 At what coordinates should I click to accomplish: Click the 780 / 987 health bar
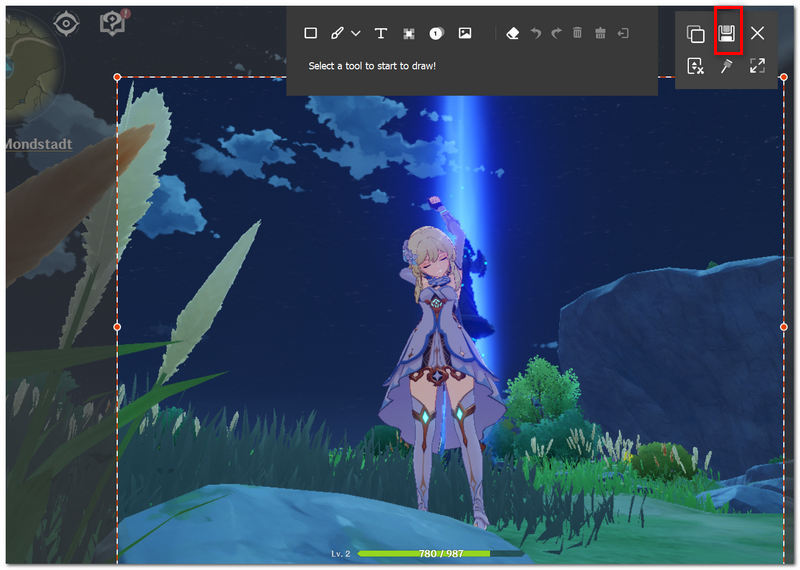click(441, 554)
